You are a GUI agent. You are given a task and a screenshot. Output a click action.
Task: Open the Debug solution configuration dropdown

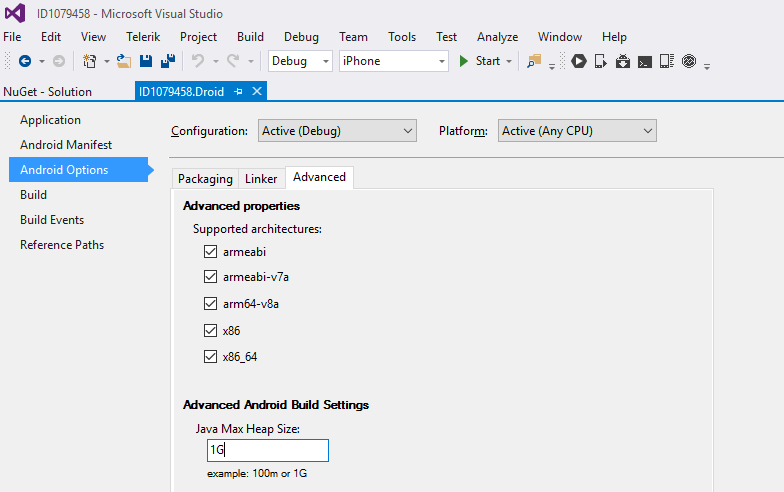coord(300,61)
